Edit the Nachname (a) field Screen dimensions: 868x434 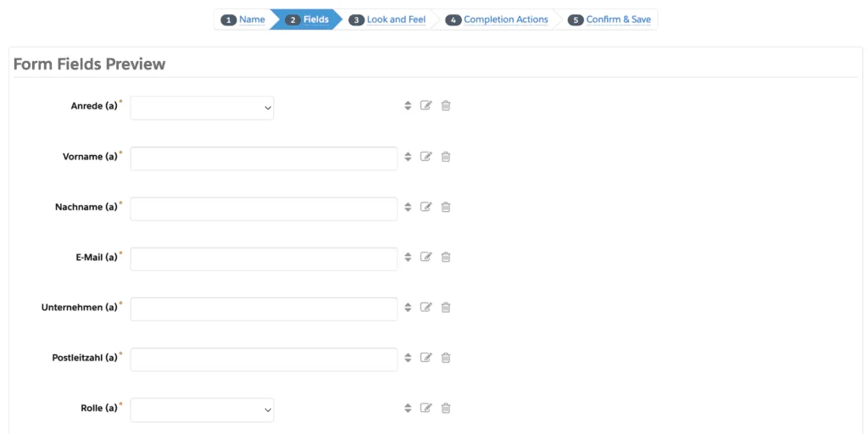tap(426, 207)
